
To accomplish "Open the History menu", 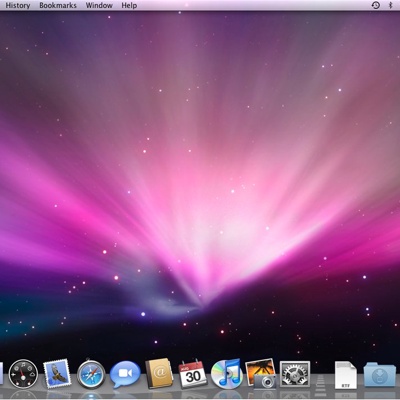I will pos(18,5).
